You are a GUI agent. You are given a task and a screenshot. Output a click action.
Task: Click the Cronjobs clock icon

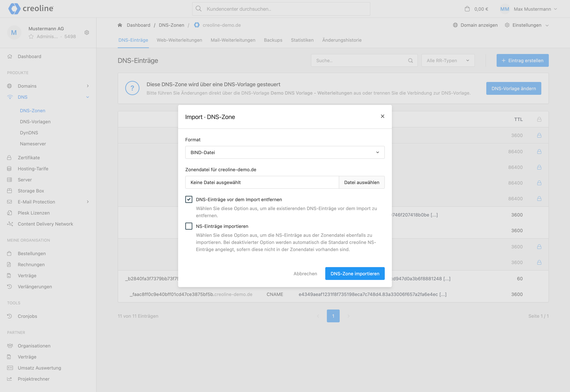pos(9,316)
